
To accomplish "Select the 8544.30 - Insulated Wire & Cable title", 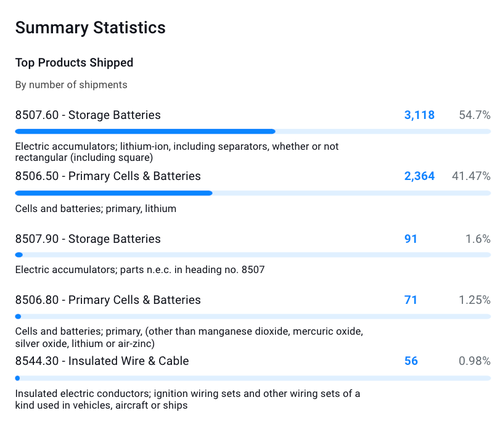I will point(102,361).
